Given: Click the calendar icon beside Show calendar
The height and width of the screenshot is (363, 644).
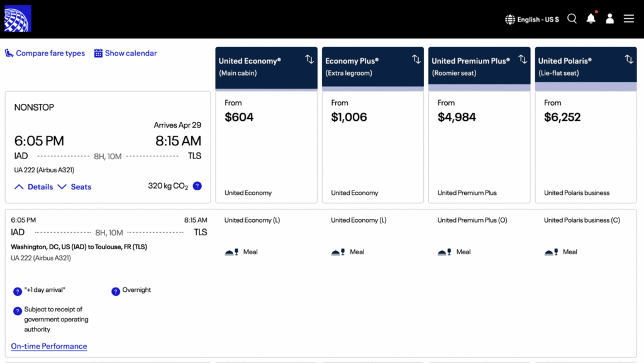Looking at the screenshot, I should 98,53.
